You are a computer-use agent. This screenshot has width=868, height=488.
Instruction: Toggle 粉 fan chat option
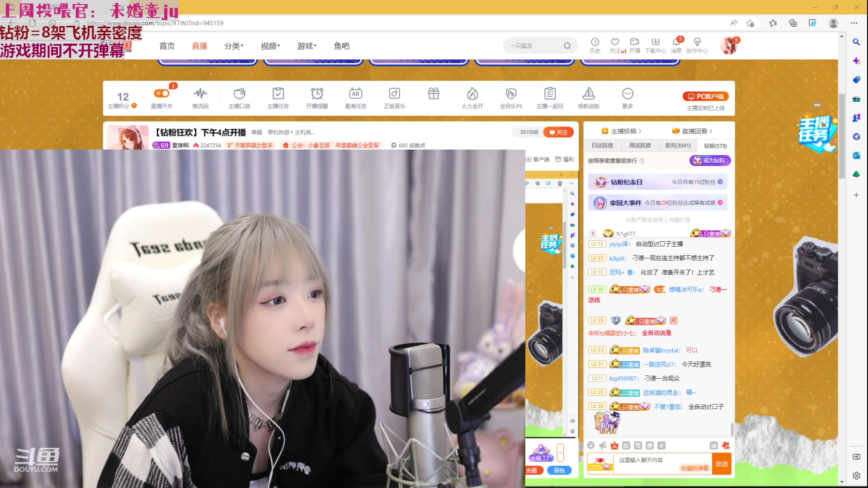pos(626,446)
